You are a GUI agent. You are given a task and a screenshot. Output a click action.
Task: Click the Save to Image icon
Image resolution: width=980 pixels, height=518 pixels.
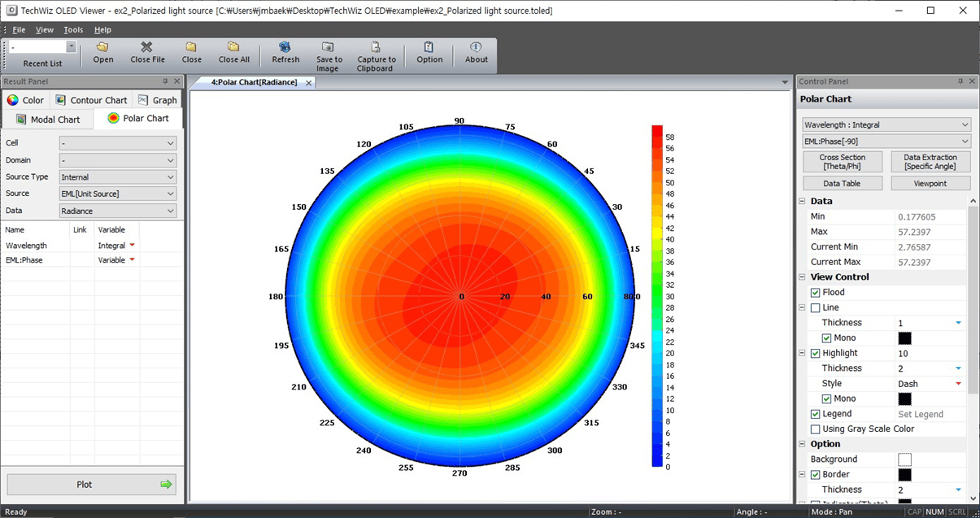328,47
